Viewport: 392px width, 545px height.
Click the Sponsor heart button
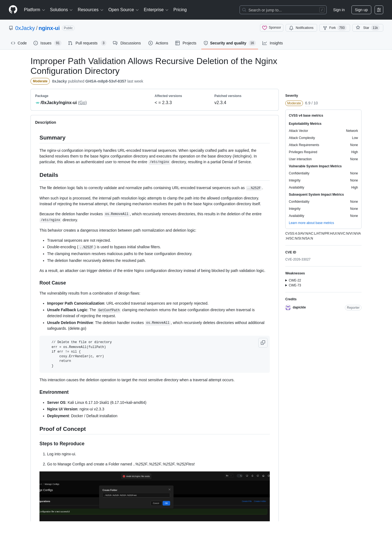coord(272,28)
